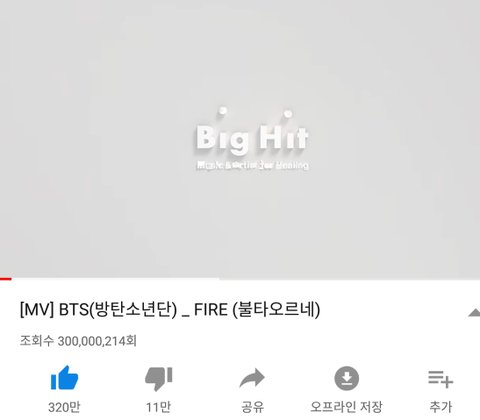Viewport: 480px width, 420px height.
Task: Tap the add-to-playlist icon
Action: click(440, 379)
